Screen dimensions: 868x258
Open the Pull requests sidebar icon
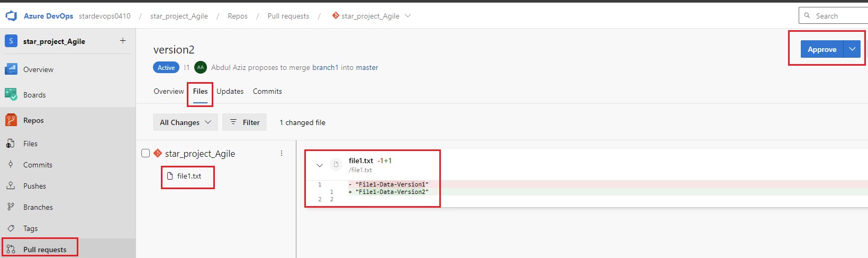11,249
